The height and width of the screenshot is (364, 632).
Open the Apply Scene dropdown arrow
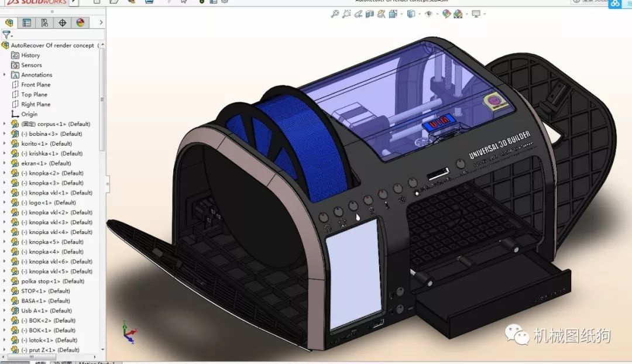[467, 14]
